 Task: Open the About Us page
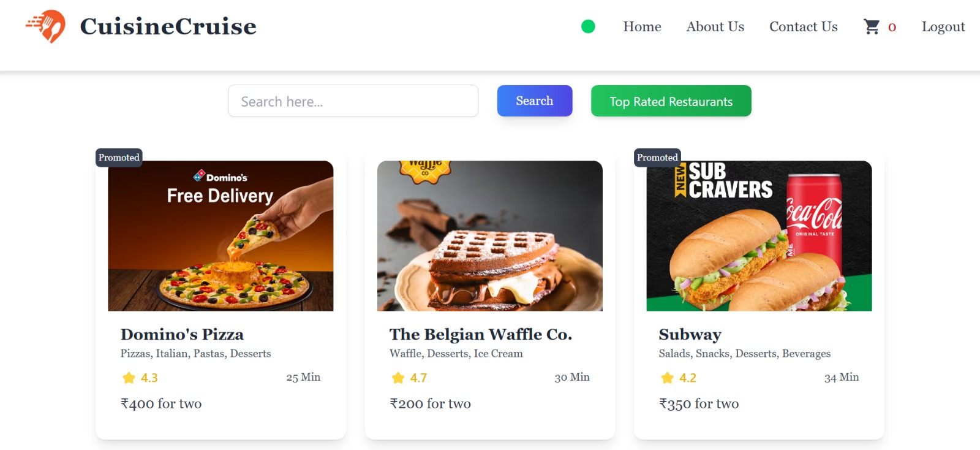pyautogui.click(x=715, y=27)
